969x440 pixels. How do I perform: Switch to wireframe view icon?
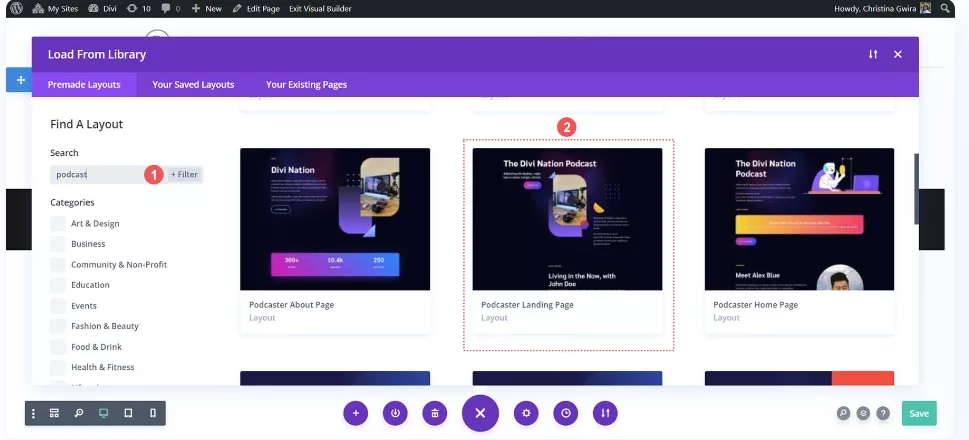54,413
